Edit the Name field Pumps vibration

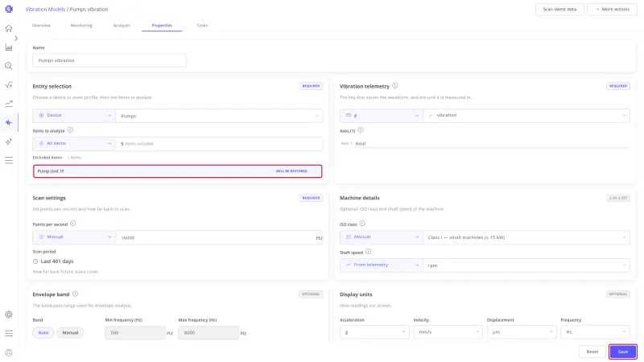(x=109, y=60)
